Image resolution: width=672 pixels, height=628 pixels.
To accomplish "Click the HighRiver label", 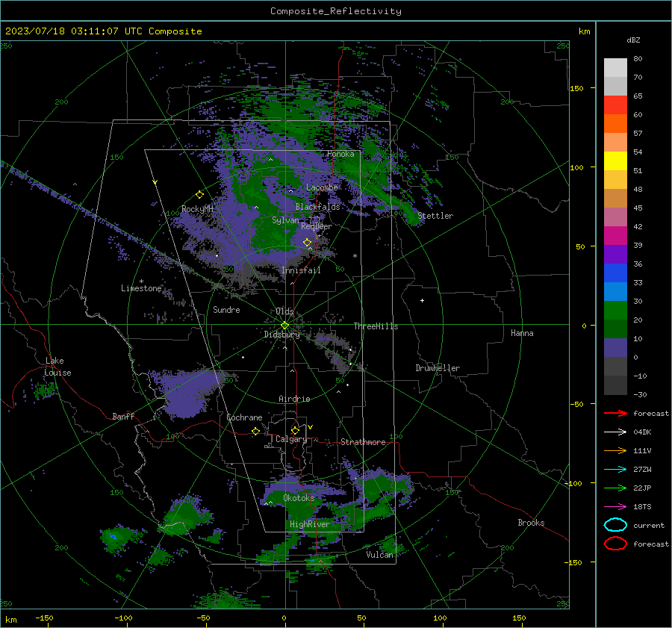I will tap(310, 524).
